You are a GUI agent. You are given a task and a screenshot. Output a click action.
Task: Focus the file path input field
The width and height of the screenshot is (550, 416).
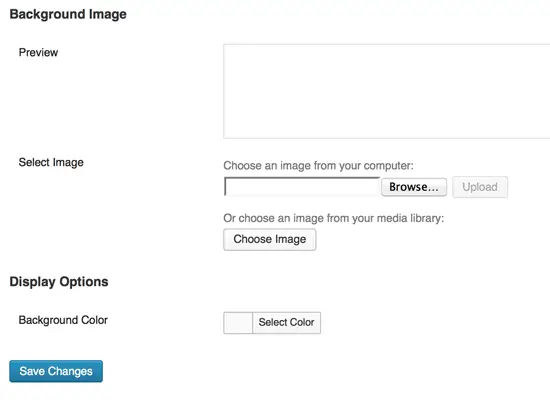click(302, 187)
